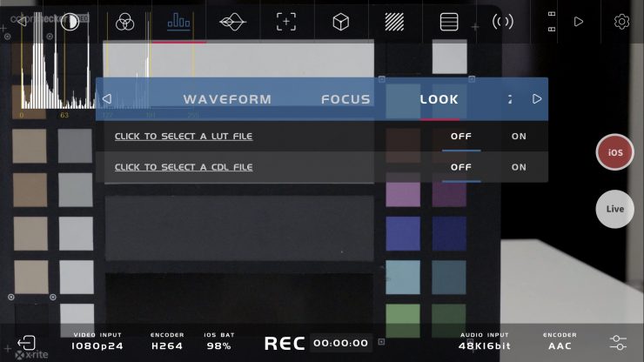Turn CDL file ON
This screenshot has height=362, width=644.
coord(519,167)
